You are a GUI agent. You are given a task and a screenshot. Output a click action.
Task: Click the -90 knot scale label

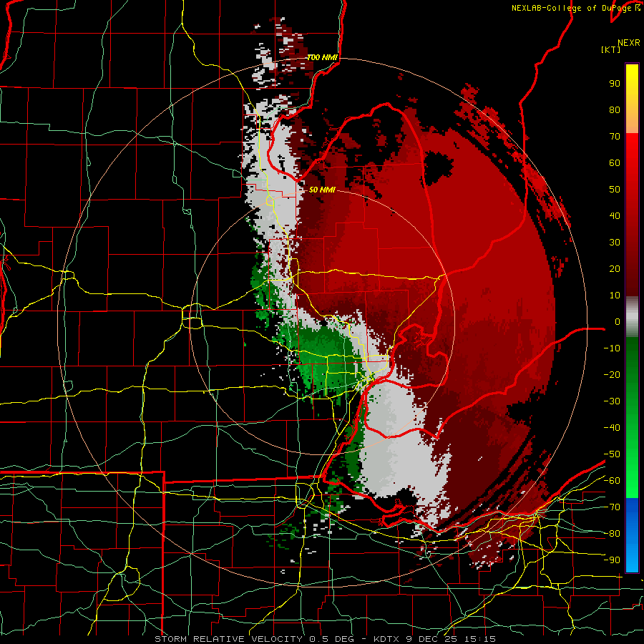point(612,560)
